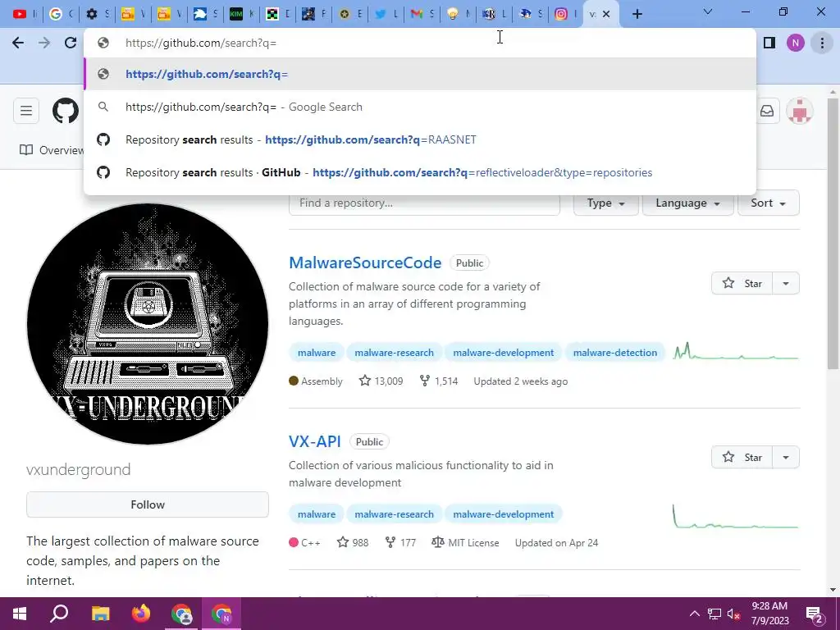Show hidden tray icons chevron
Viewport: 840px width, 630px height.
[x=694, y=614]
